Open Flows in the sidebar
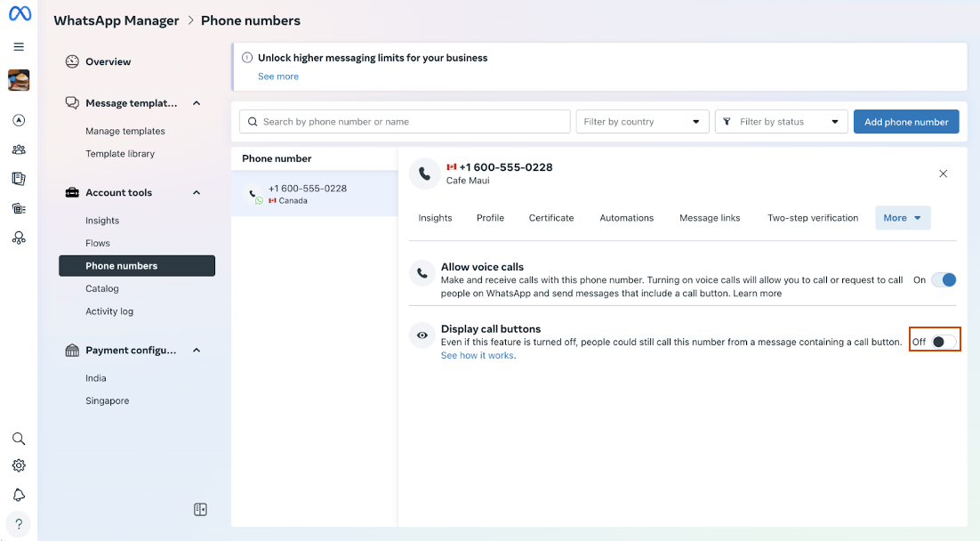Screen dimensions: 980x541 click(98, 243)
